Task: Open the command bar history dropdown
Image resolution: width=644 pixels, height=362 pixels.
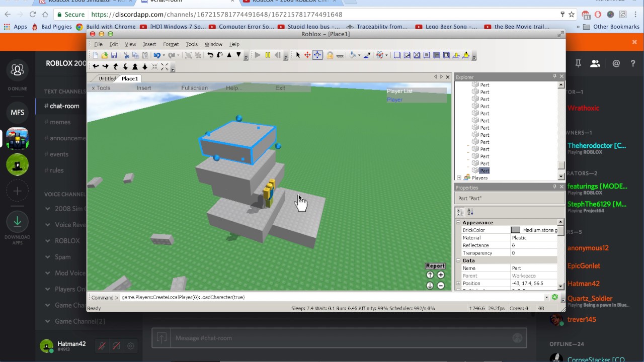Action: tap(546, 297)
